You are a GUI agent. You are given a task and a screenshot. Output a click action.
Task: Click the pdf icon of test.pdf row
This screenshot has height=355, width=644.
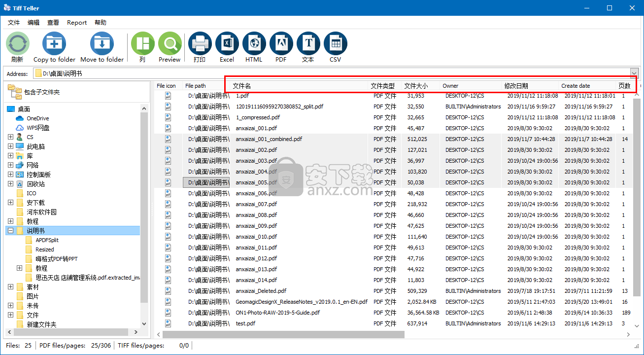click(x=168, y=323)
